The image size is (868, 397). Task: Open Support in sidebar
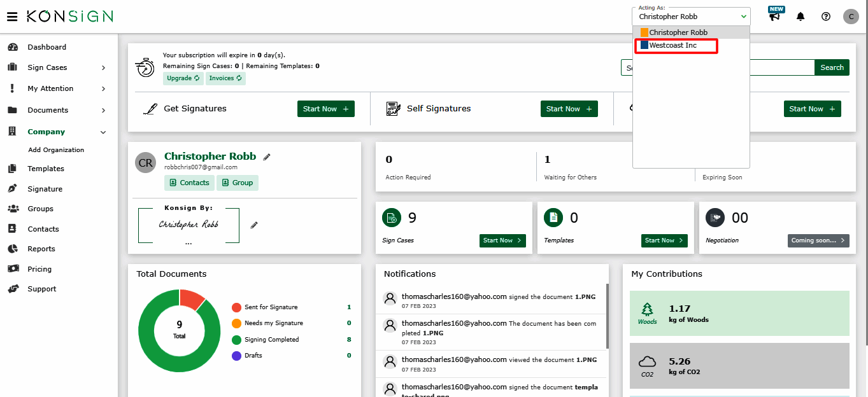tap(42, 289)
